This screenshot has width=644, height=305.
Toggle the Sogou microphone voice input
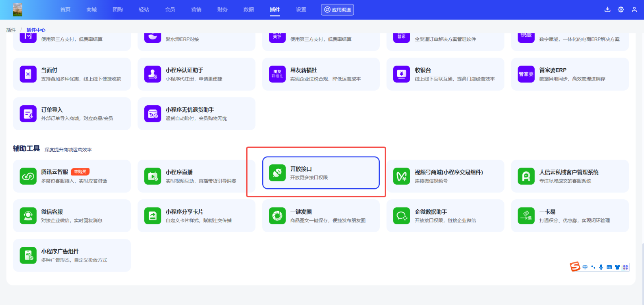(x=601, y=267)
